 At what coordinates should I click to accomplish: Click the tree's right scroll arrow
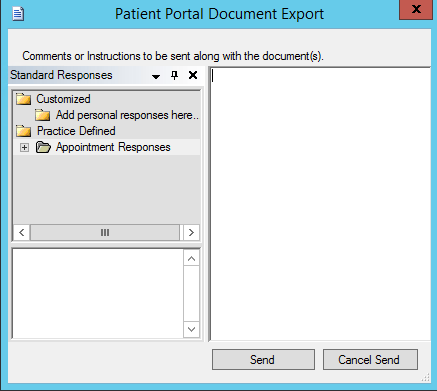[191, 232]
